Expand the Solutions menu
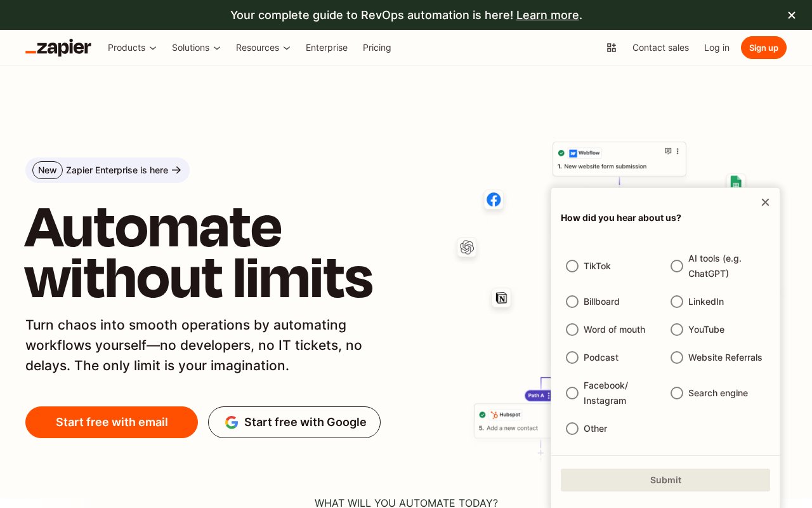 196,48
